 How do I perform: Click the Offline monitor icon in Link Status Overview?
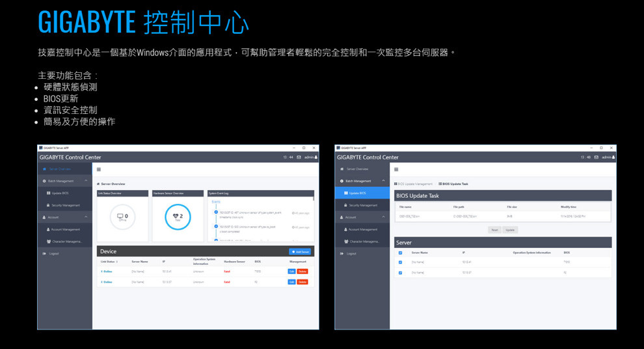coord(120,216)
